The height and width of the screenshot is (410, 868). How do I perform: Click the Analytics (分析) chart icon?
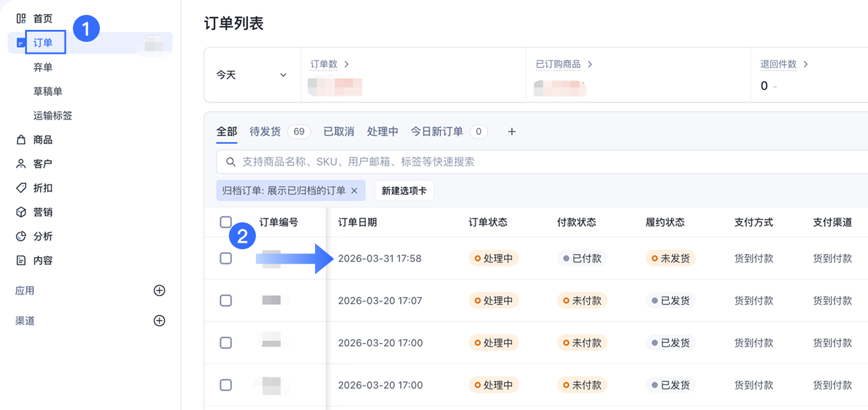click(21, 236)
